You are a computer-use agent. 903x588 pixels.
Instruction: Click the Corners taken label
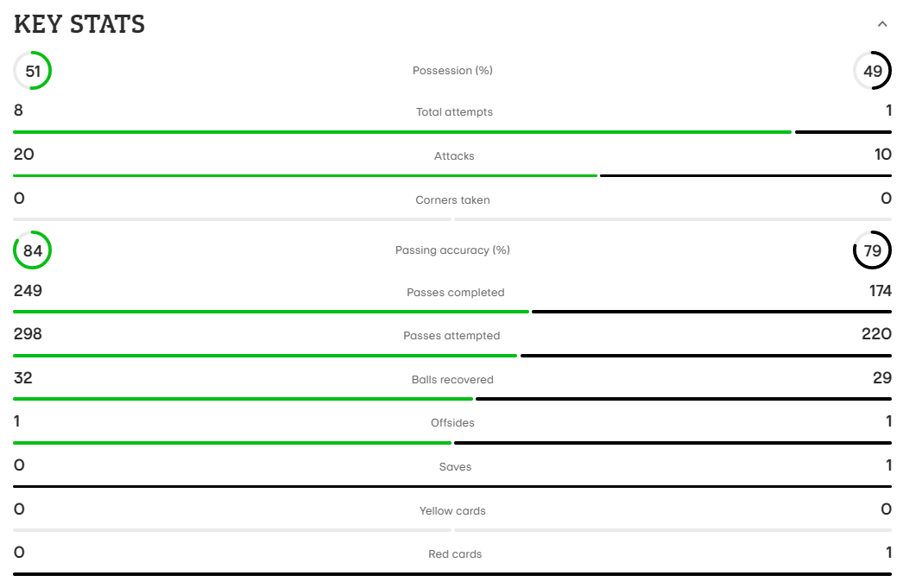452,200
